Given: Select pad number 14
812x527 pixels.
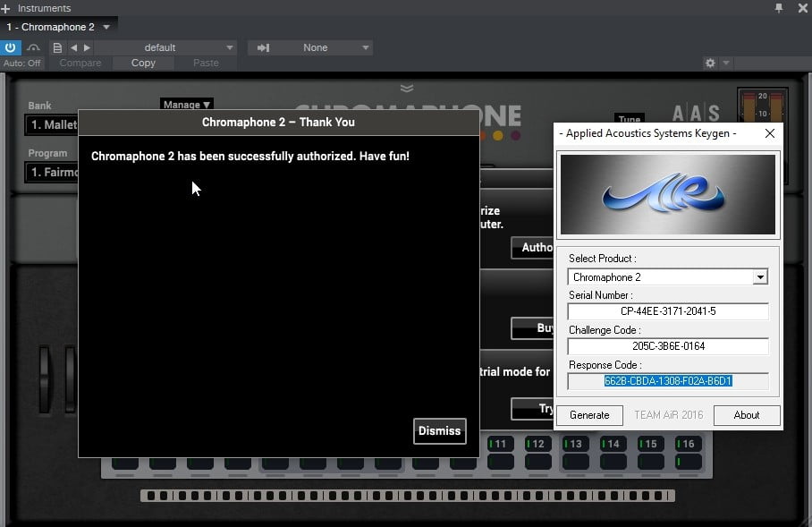Looking at the screenshot, I should 613,444.
